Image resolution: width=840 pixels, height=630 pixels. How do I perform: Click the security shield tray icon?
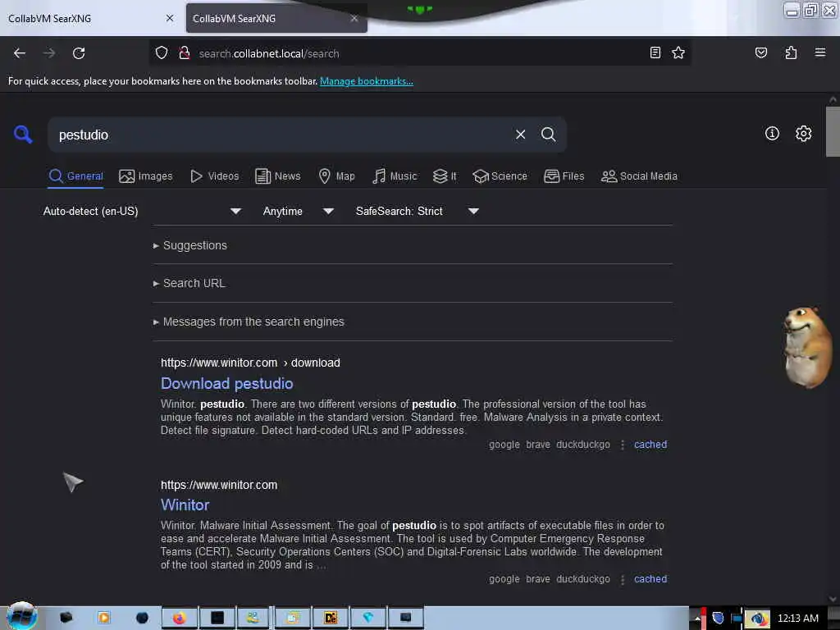(x=718, y=619)
